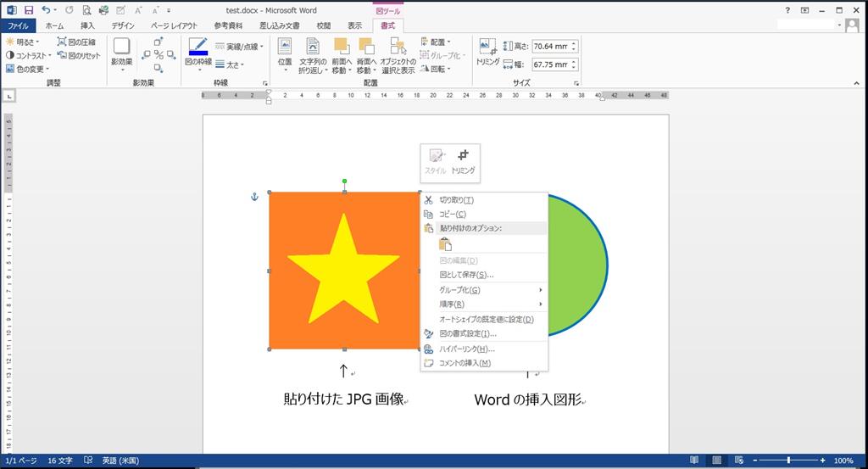Open the 前面へ移動 bring forward dropdown
This screenshot has height=469, width=868.
pos(342,55)
